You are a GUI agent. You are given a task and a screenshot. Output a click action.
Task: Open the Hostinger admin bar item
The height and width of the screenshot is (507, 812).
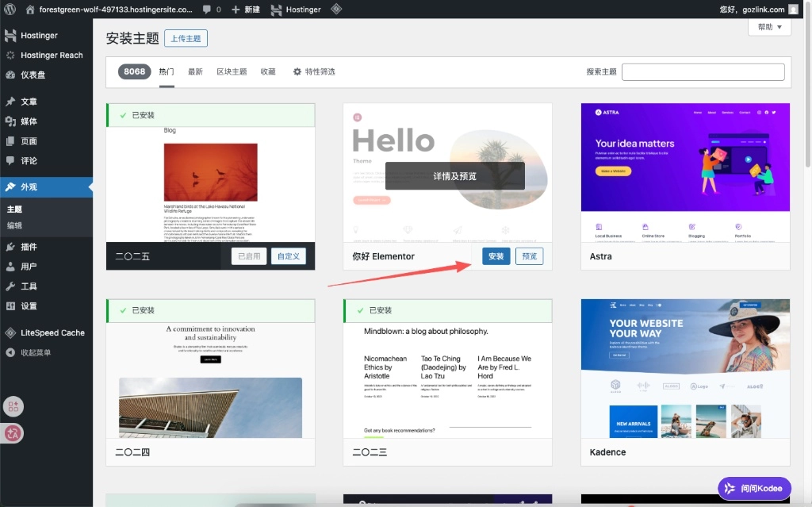point(296,10)
